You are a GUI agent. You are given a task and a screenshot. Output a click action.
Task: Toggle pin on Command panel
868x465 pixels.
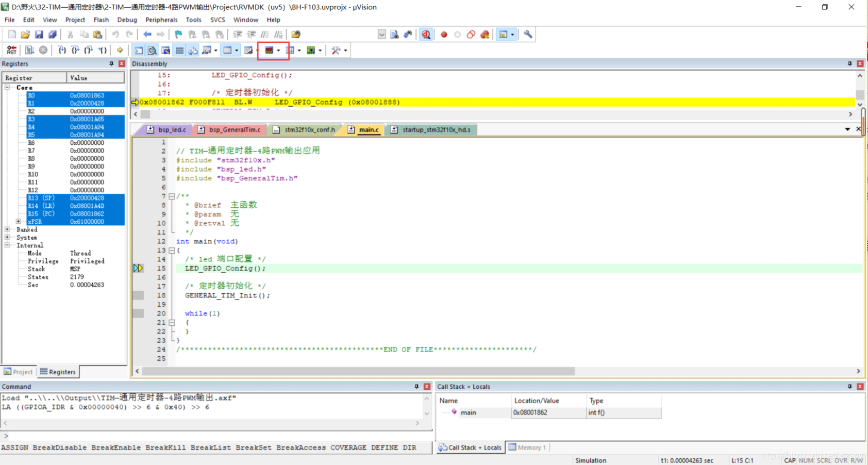pyautogui.click(x=416, y=386)
